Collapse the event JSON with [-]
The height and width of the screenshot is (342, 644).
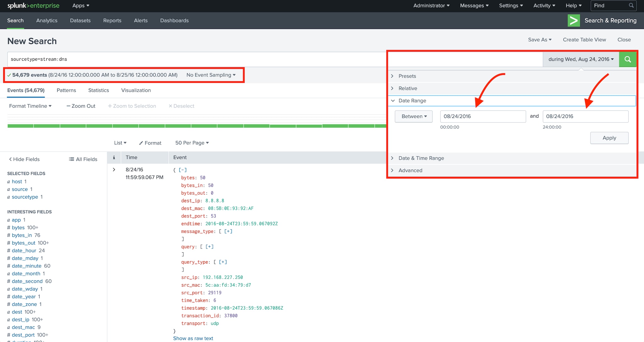183,170
